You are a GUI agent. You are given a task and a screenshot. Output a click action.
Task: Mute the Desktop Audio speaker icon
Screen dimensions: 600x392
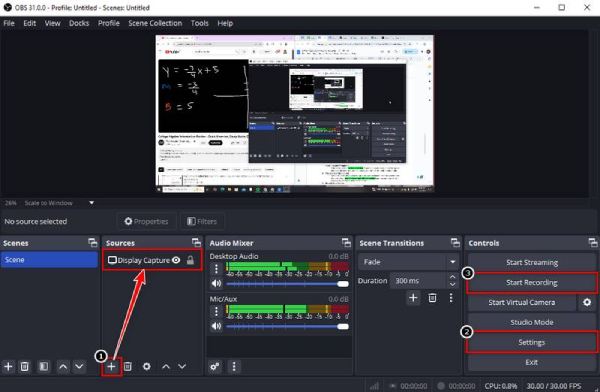pos(216,284)
